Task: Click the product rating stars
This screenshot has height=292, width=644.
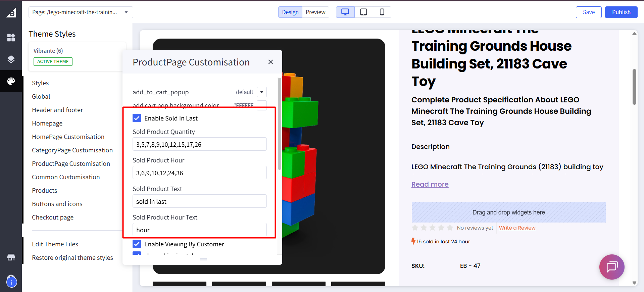Action: tap(432, 228)
